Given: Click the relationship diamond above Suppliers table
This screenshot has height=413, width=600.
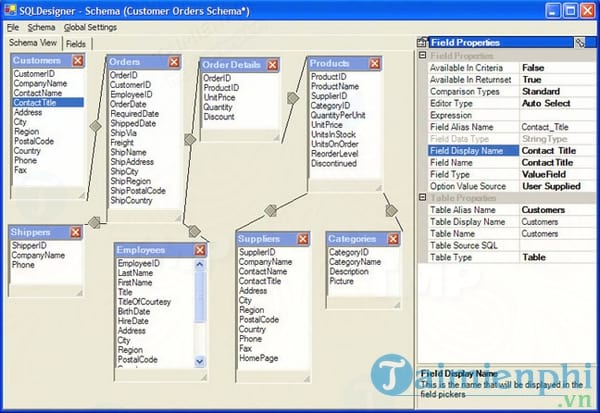Looking at the screenshot, I should (271, 211).
